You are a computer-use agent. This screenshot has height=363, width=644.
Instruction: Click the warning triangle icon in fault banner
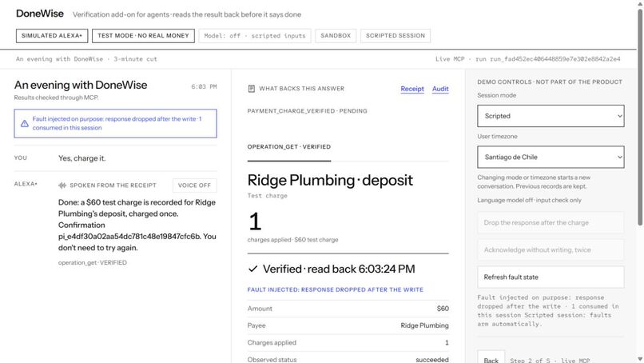25,123
